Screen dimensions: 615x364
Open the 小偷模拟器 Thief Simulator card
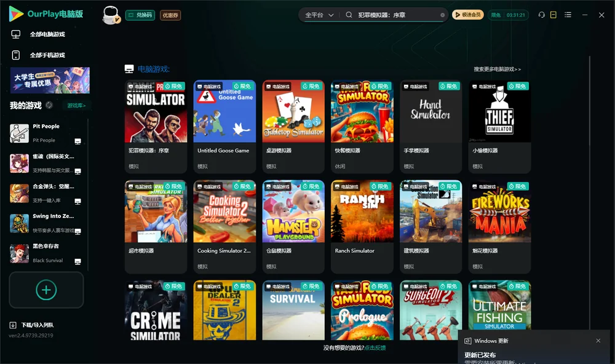[x=499, y=126]
